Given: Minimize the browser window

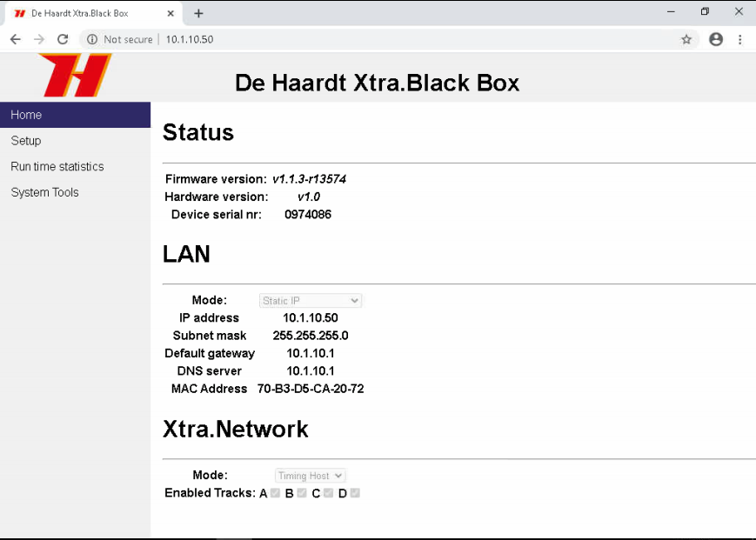Looking at the screenshot, I should click(x=671, y=11).
